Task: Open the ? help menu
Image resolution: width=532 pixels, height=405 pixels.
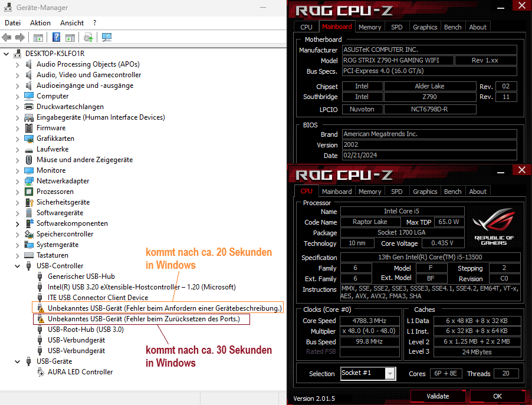Action: pyautogui.click(x=94, y=23)
